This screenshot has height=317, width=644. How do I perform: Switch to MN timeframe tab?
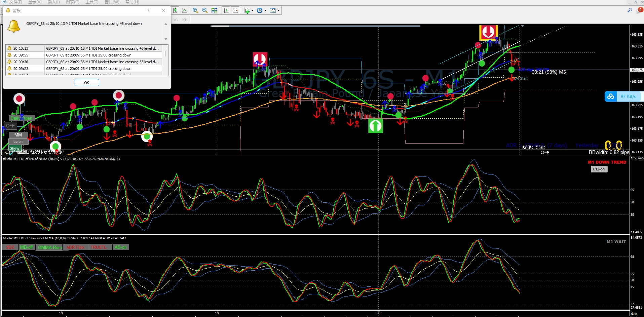[185, 20]
